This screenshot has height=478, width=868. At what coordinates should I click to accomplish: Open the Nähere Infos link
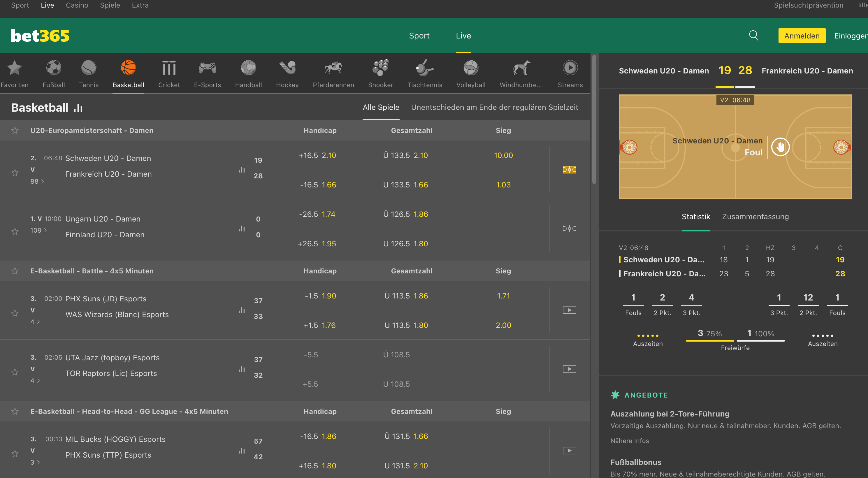[x=630, y=441]
